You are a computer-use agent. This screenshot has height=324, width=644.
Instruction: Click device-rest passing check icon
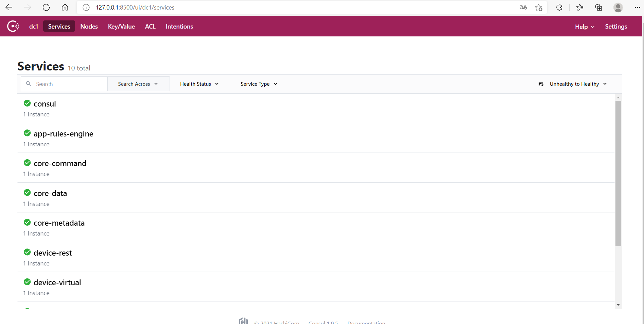click(27, 252)
